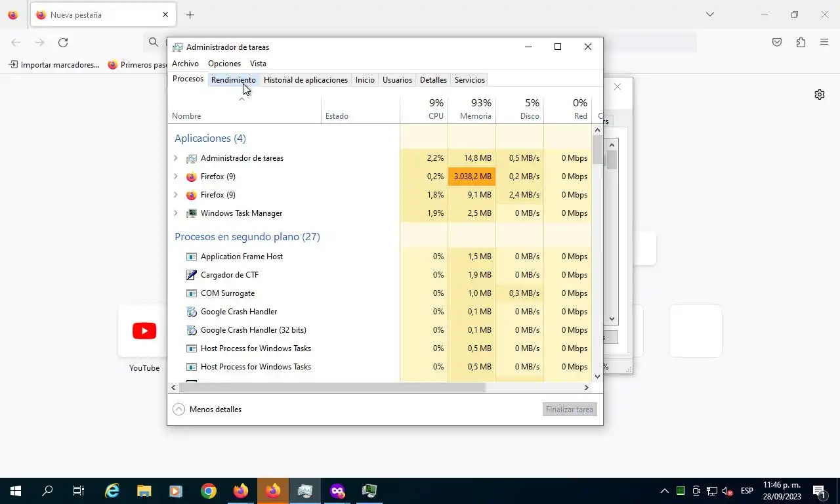Image resolution: width=840 pixels, height=504 pixels.
Task: Click the YouTube shortcut tile
Action: click(x=144, y=331)
